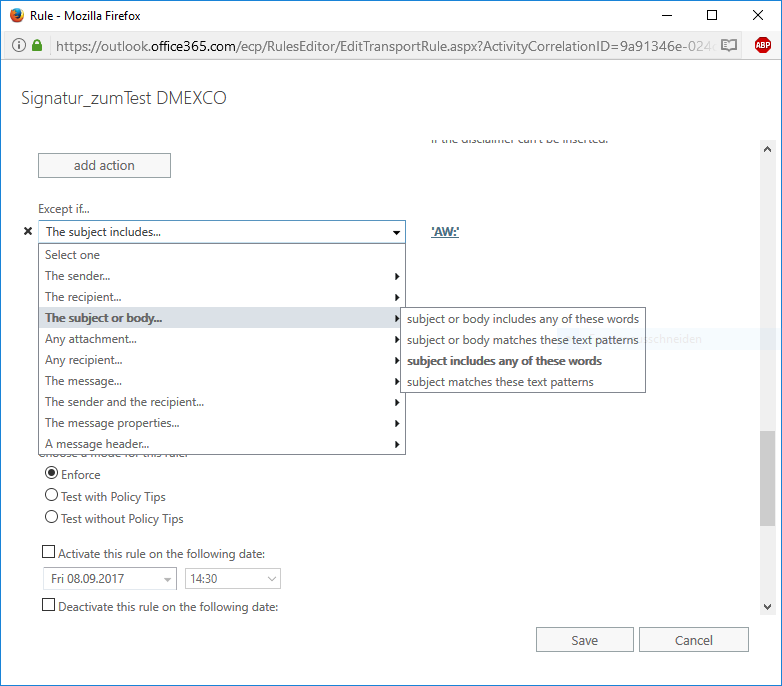
Task: Minimize the Rule Firefox window
Action: point(667,15)
